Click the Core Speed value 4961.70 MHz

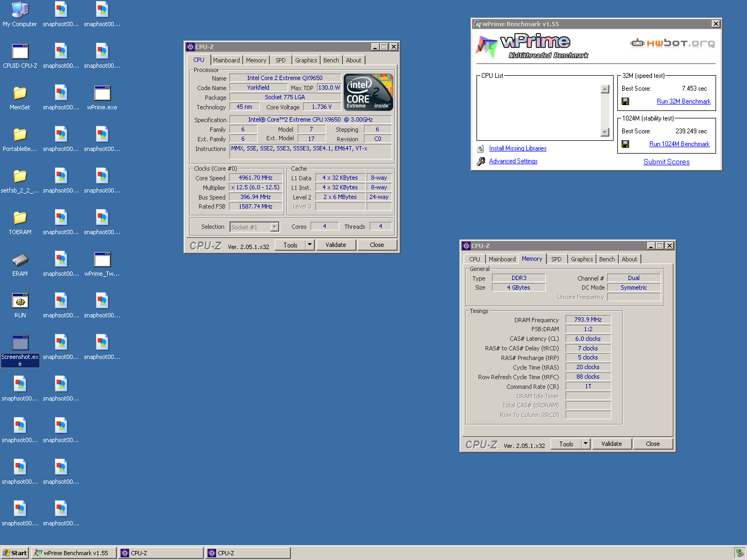256,178
